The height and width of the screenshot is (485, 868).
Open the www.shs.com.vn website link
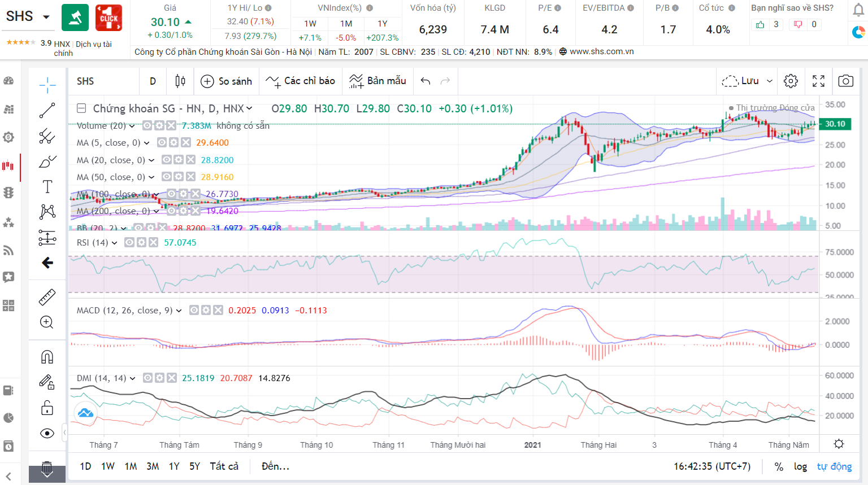tap(601, 51)
